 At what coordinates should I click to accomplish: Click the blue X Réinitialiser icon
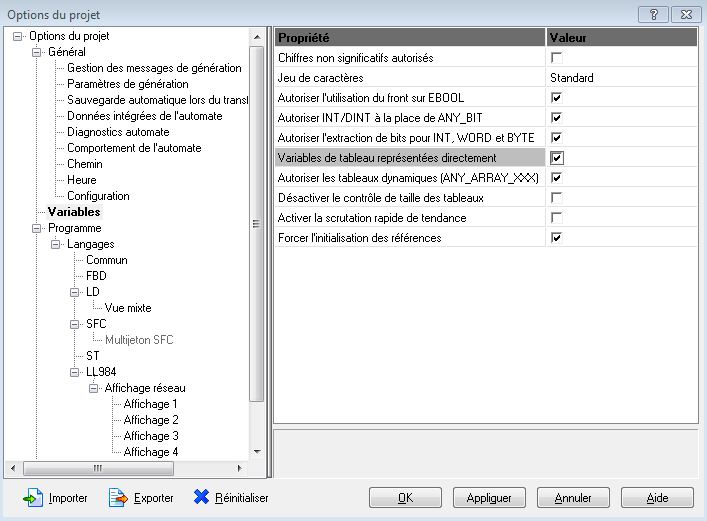click(x=201, y=498)
